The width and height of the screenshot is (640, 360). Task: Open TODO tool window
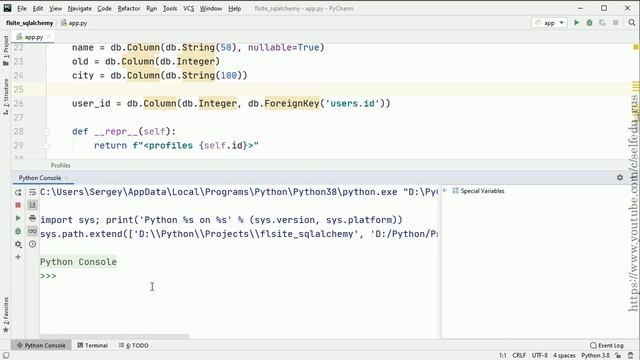point(134,345)
